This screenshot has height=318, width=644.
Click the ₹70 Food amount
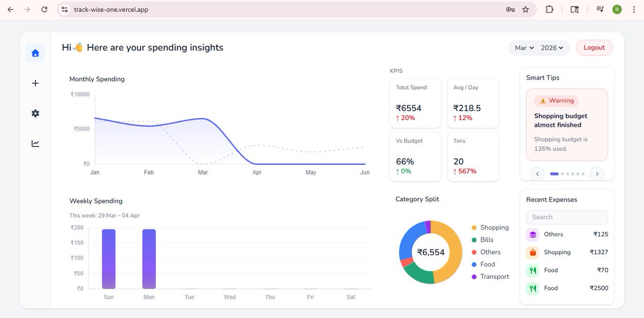coord(603,270)
